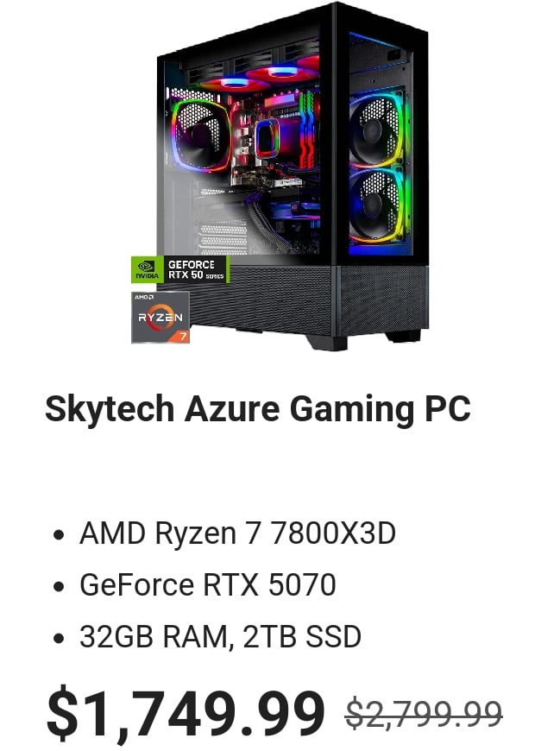Click the rear rainbow exhaust fan

coord(200,135)
